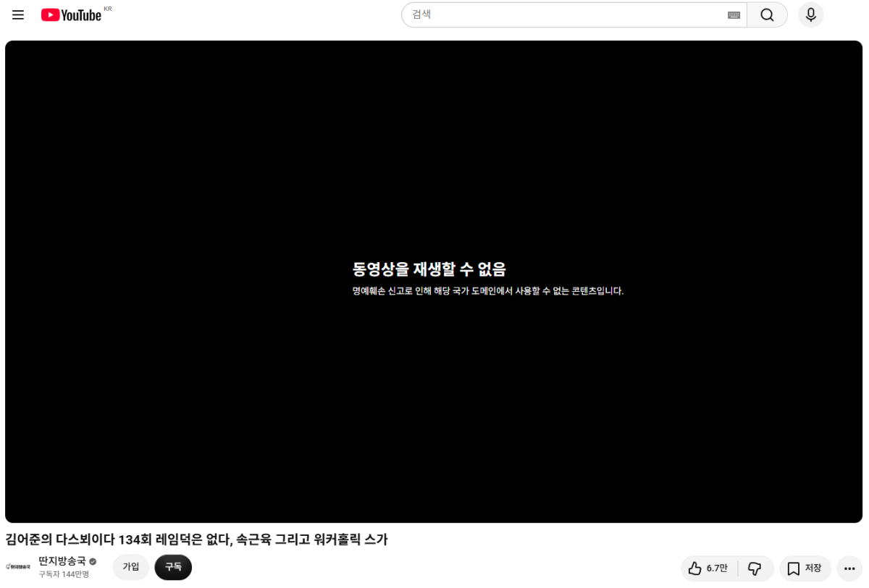This screenshot has width=869, height=588.
Task: Go to YouTube home via logo
Action: coord(71,15)
